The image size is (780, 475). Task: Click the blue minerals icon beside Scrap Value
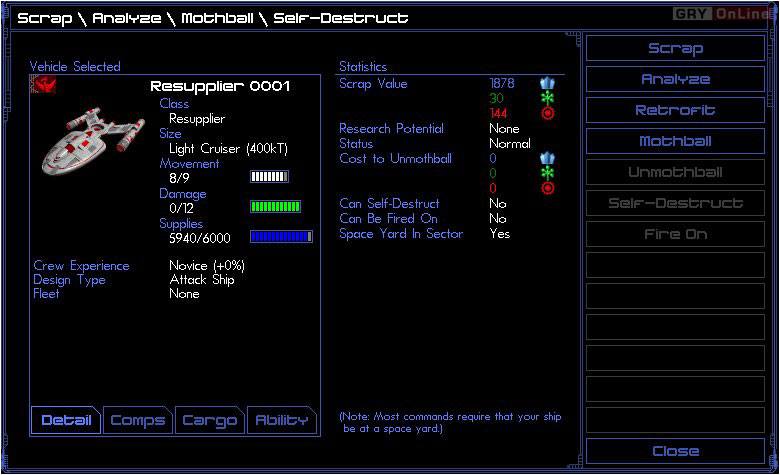point(546,84)
